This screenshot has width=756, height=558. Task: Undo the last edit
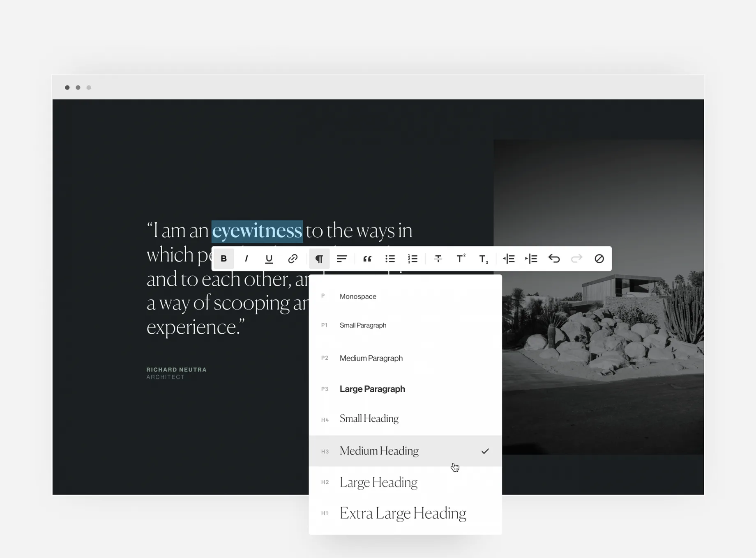[554, 259]
